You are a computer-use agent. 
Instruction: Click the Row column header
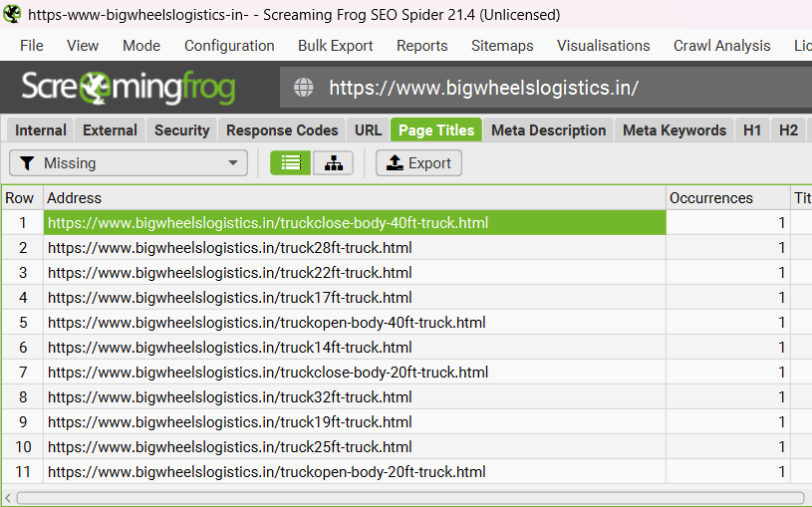click(22, 198)
